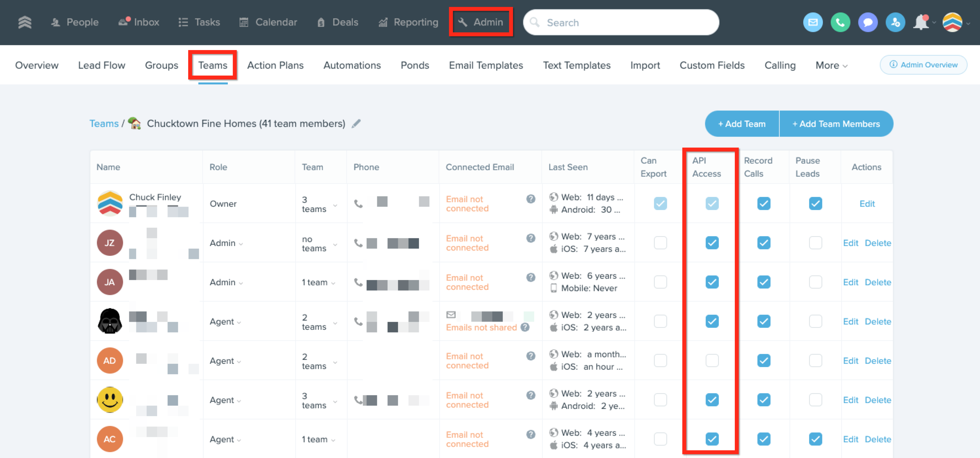Open the People menu

coord(75,22)
